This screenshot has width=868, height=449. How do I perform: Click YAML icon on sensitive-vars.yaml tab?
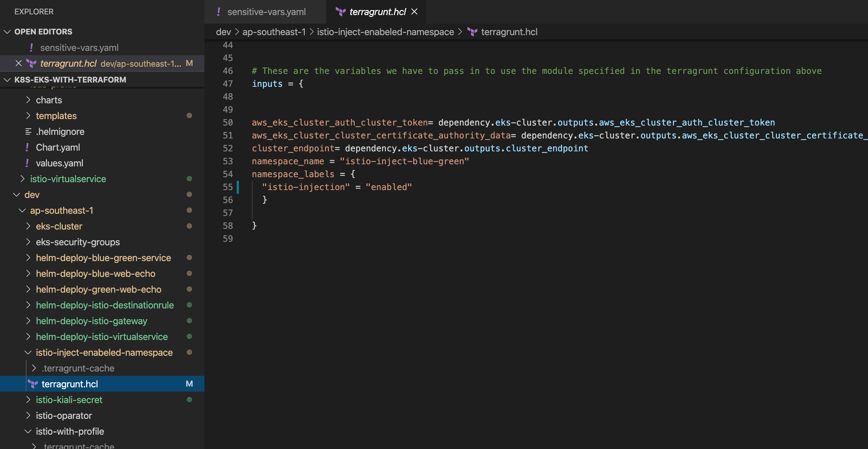[x=218, y=12]
